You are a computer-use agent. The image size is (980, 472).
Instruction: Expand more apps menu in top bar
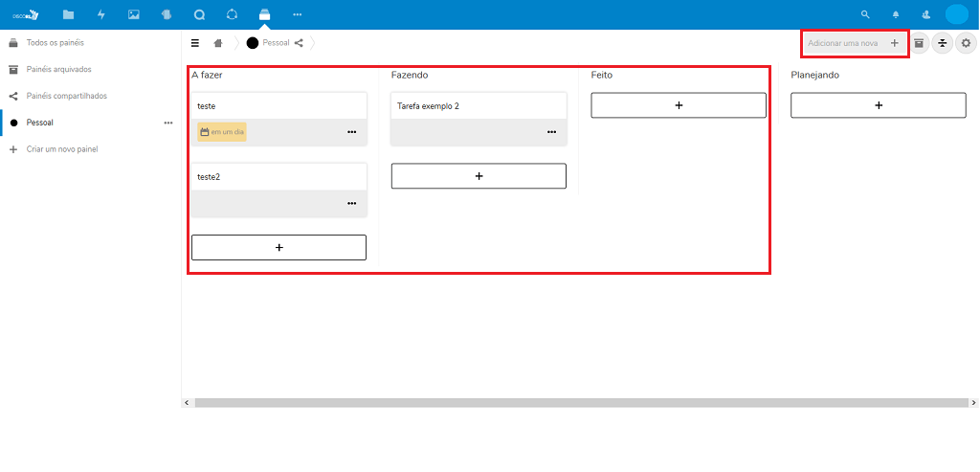(x=297, y=14)
